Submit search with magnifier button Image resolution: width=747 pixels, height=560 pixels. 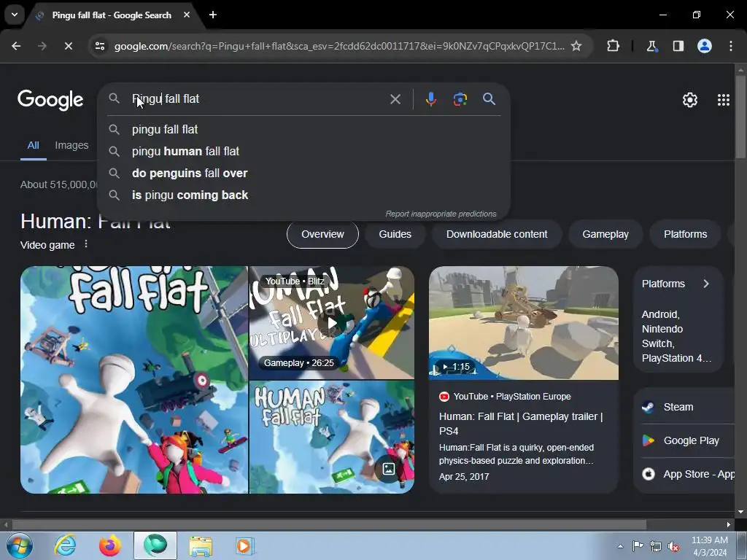coord(489,99)
